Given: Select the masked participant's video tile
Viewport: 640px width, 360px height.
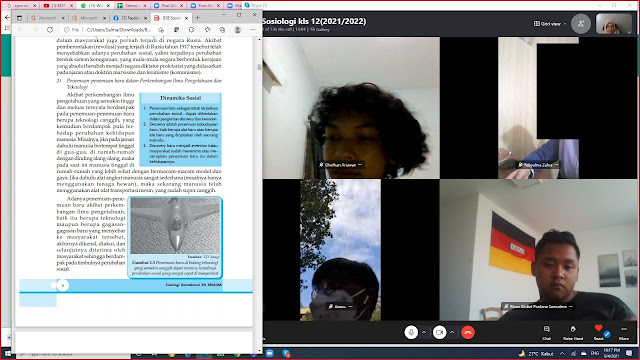Looking at the screenshot, I should coord(340,250).
